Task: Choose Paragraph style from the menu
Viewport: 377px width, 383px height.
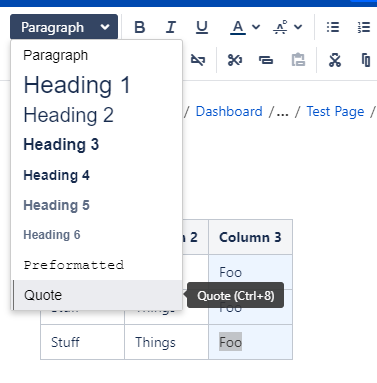Action: pyautogui.click(x=97, y=55)
